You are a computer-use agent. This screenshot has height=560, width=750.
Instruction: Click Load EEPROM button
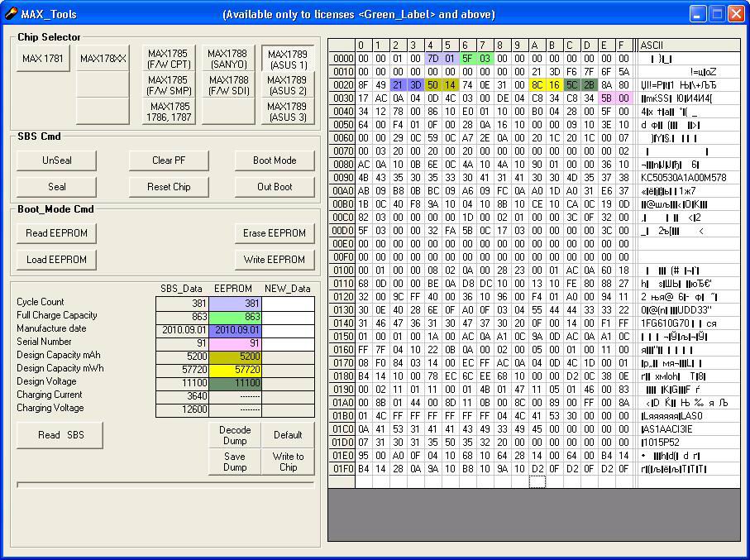[x=56, y=260]
